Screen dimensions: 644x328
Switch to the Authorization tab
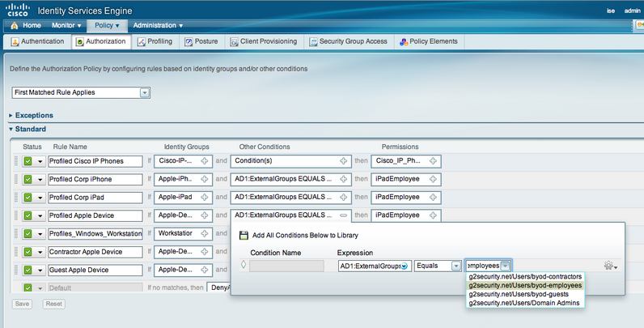(x=101, y=41)
